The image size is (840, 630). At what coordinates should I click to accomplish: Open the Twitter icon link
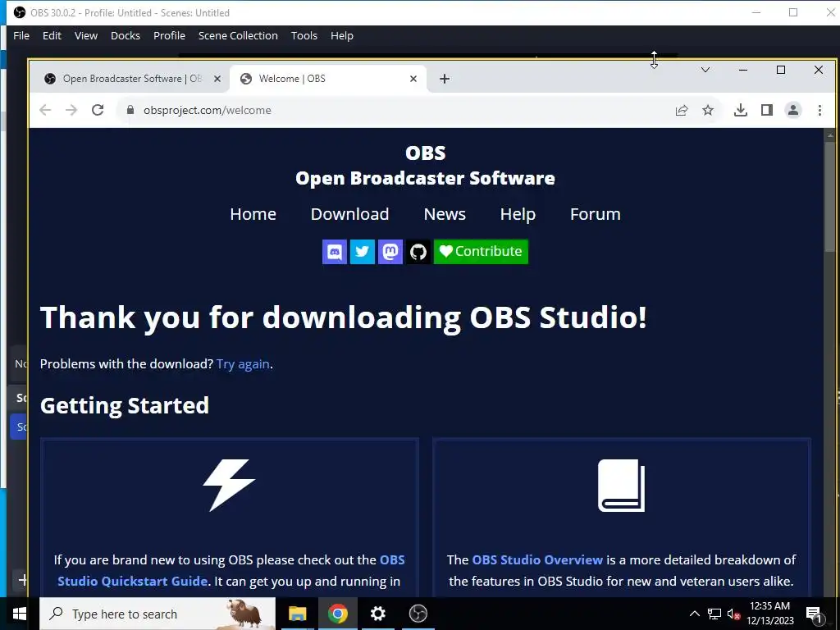(362, 251)
